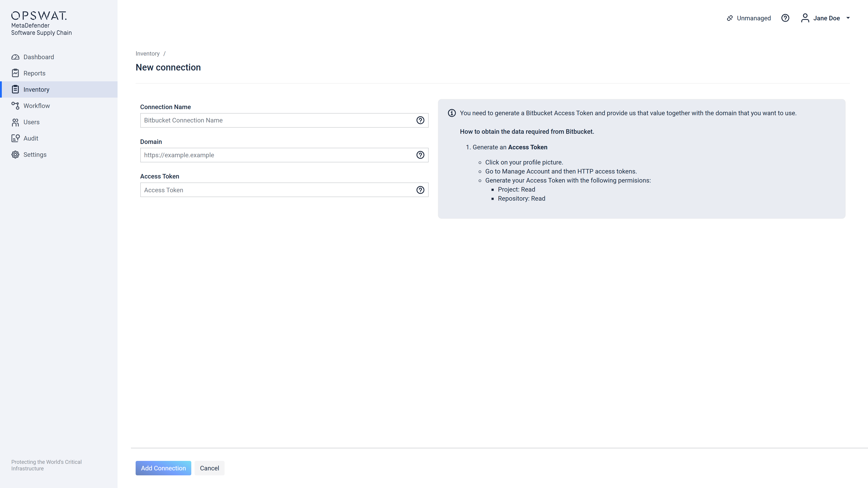Click the Settings gear icon
Image resolution: width=868 pixels, height=488 pixels.
15,155
